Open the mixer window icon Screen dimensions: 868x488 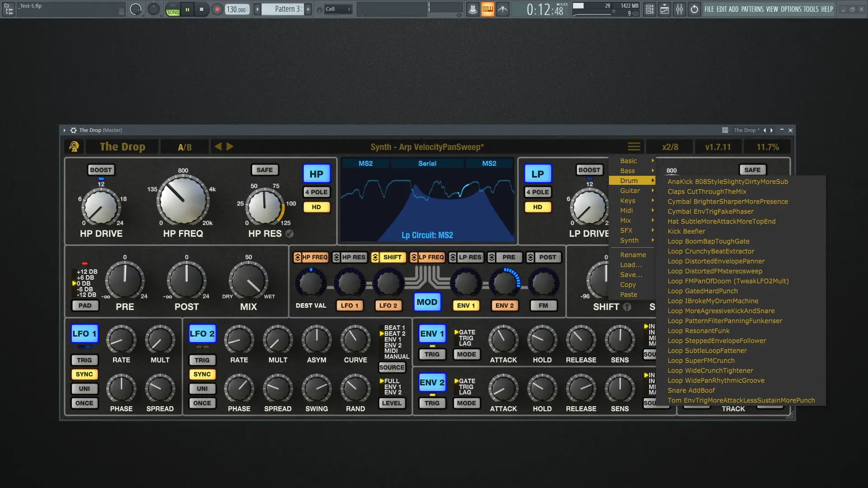pyautogui.click(x=679, y=9)
